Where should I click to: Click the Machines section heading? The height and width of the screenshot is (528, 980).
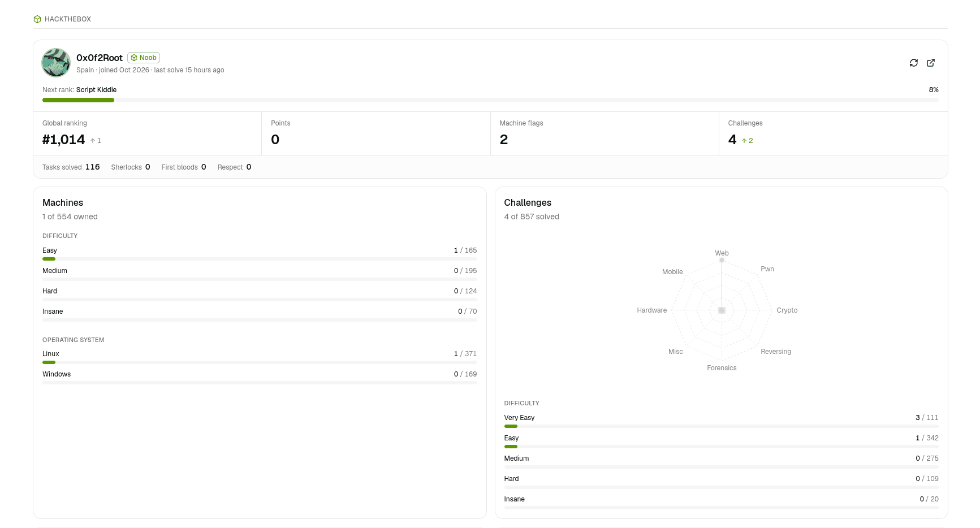tap(63, 202)
